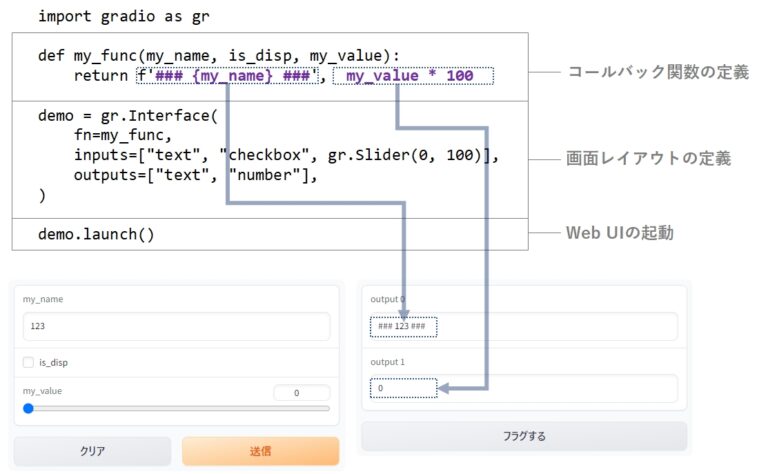Click the highlighted f'### {my_name} ###' expression
The height and width of the screenshot is (474, 768).
228,76
